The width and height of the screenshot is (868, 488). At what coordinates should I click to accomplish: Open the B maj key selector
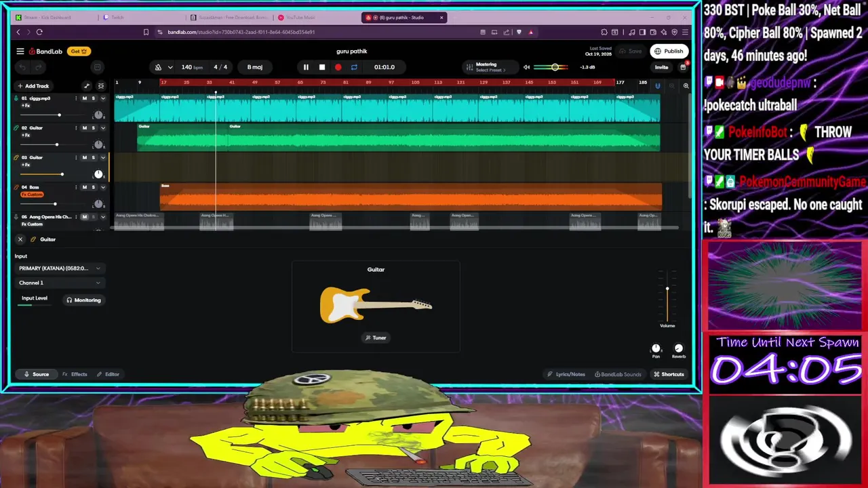[x=255, y=67]
